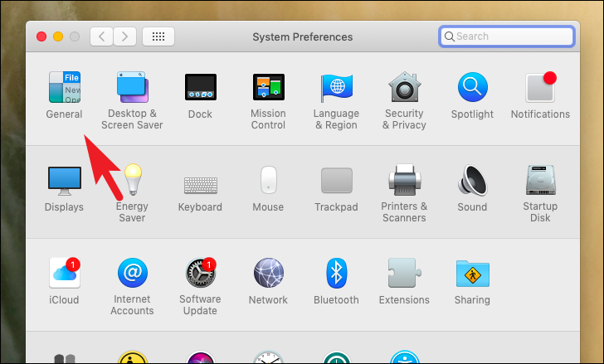Go forward with the right chevron button
The image size is (604, 364).
click(124, 36)
